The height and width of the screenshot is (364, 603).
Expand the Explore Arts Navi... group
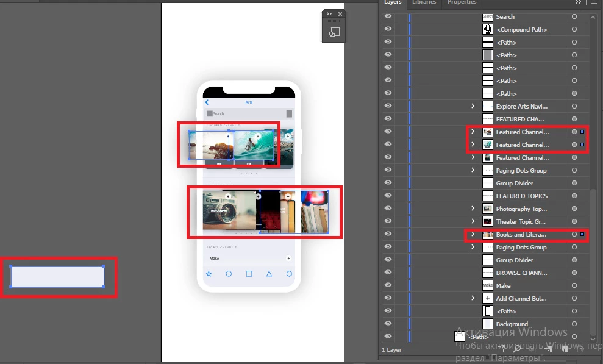click(x=473, y=105)
